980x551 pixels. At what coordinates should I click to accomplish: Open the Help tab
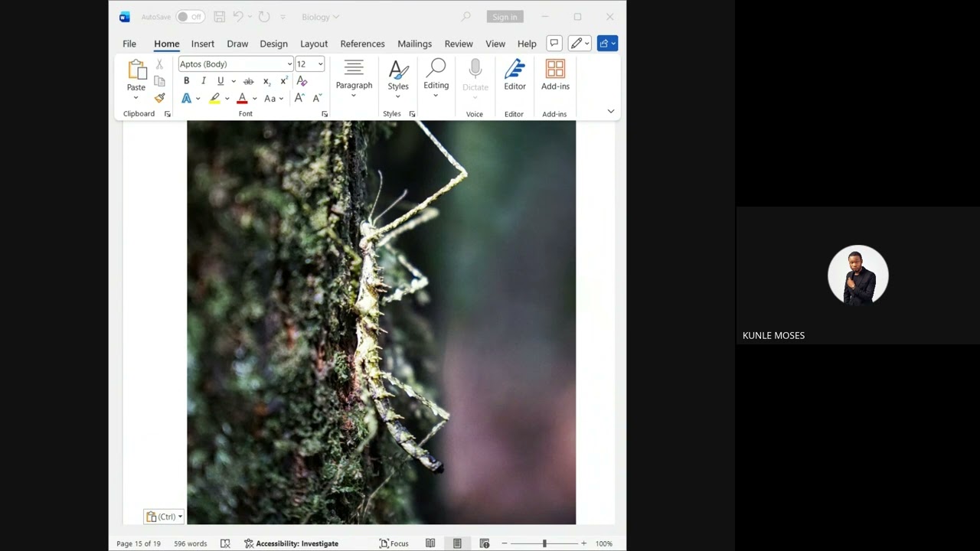click(527, 44)
